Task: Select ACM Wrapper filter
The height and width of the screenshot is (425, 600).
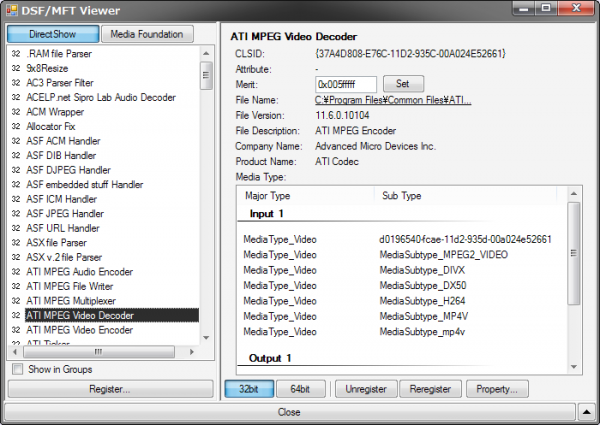Action: tap(103, 112)
